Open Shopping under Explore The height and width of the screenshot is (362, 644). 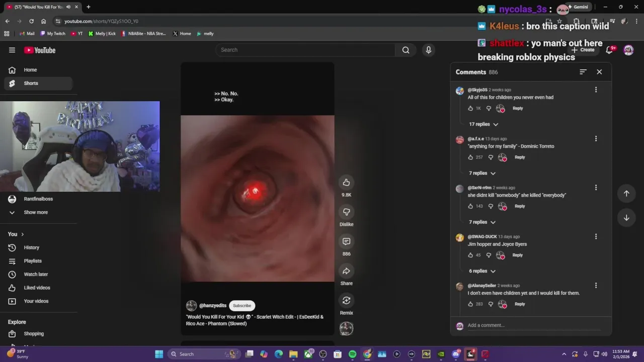[38, 334]
